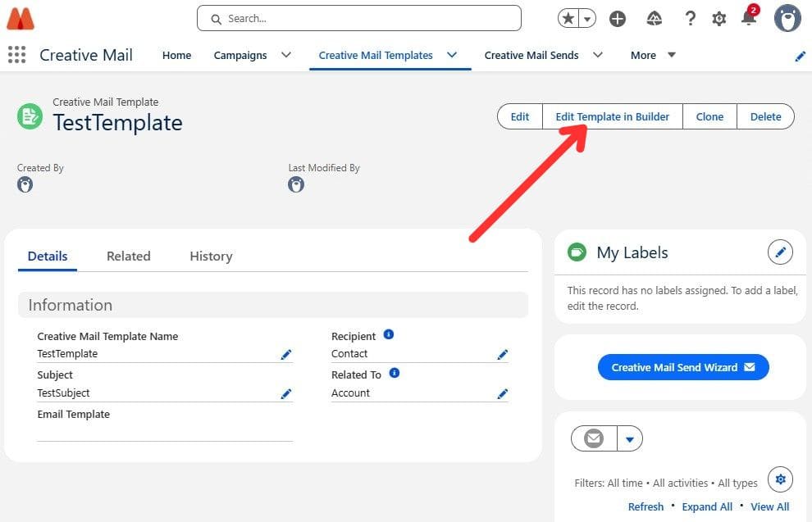This screenshot has height=522, width=812.
Task: Click the Favorites star icon
Action: point(568,19)
